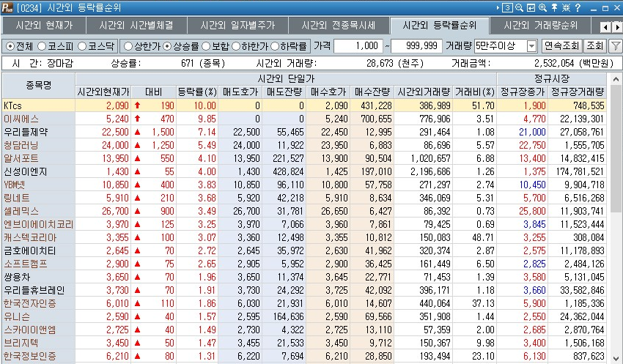
Task: Select the 링네트 stock name
Action: coord(17,198)
